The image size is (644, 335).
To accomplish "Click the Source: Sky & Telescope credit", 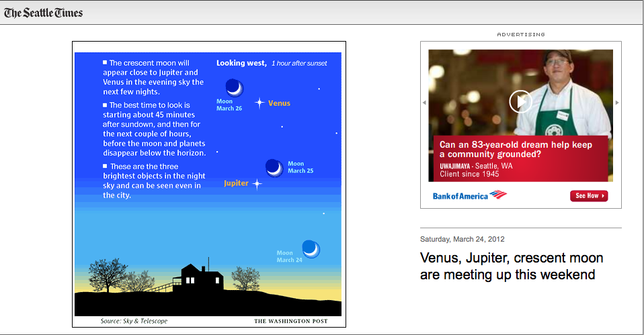I will click(134, 321).
